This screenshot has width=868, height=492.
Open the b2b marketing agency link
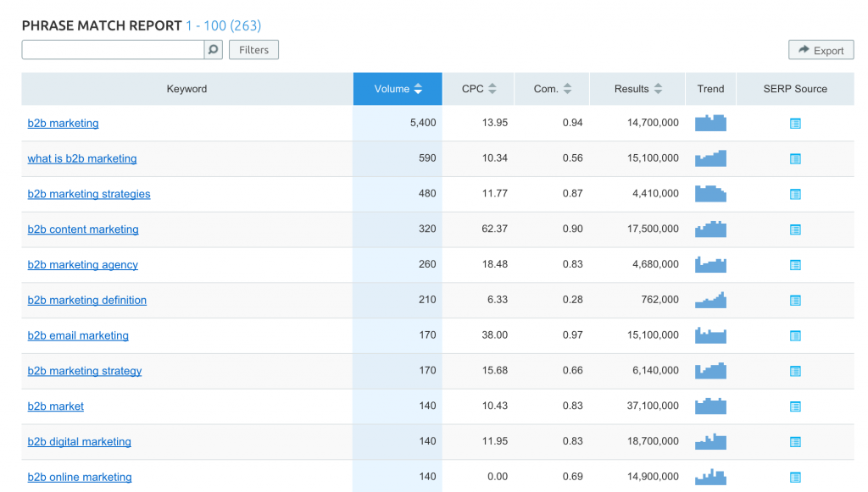[83, 265]
